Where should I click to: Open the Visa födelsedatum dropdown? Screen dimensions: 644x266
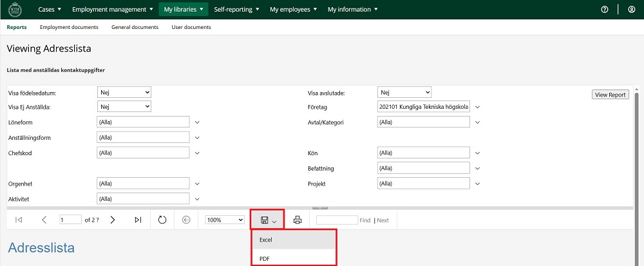coord(124,93)
